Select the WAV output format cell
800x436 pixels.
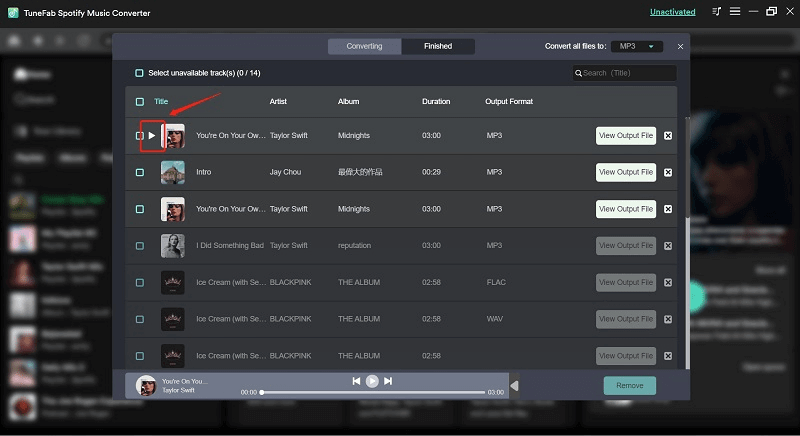[x=494, y=319]
